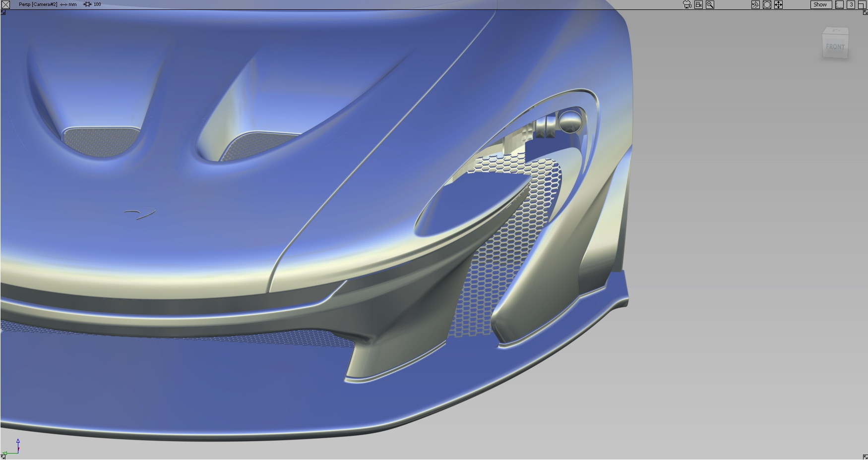868x460 pixels.
Task: Click the double-arrow indicator next to mm
Action: pos(63,4)
